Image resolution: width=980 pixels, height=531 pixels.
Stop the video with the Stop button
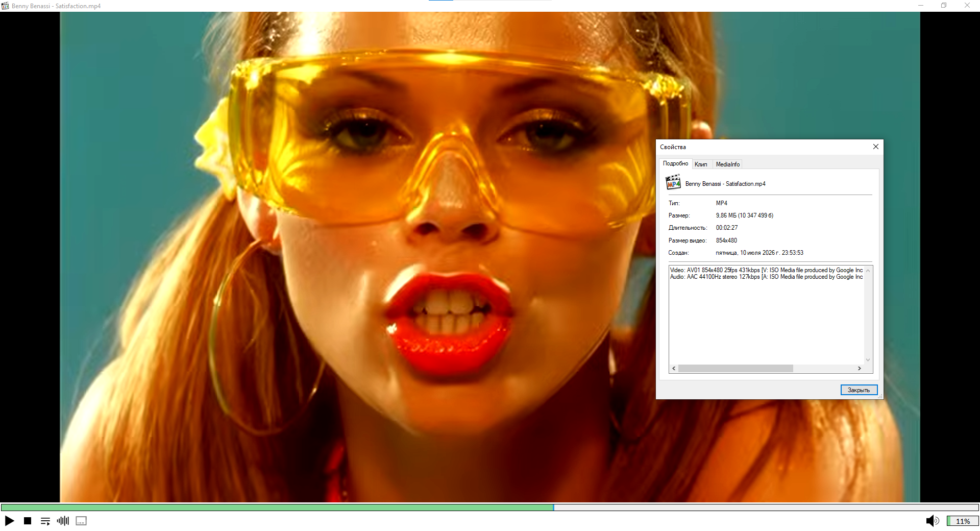point(28,521)
